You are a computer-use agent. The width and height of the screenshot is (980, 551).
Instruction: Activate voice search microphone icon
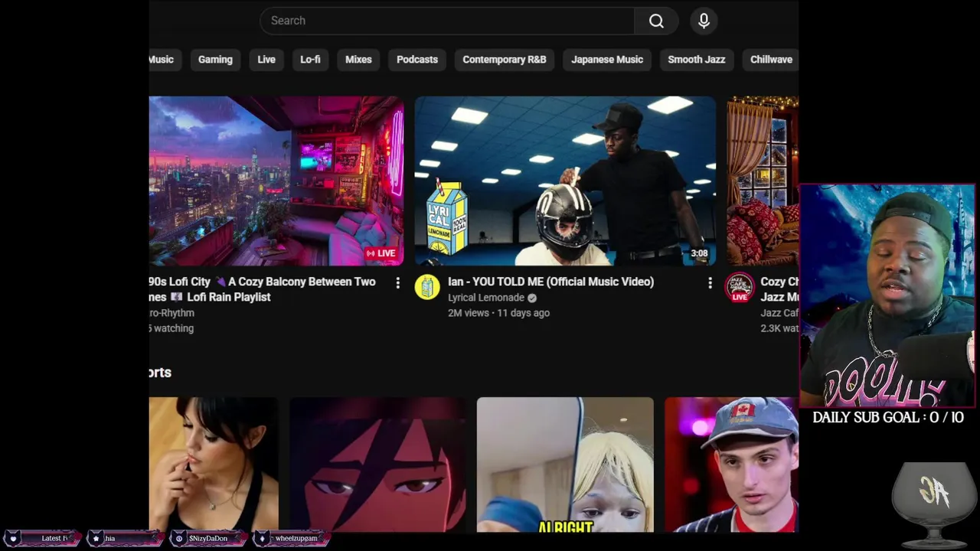point(704,21)
